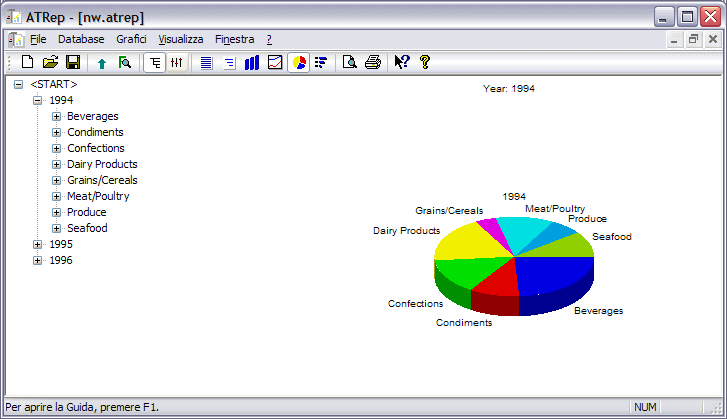Expand the Confections node
The width and height of the screenshot is (727, 419).
click(57, 148)
